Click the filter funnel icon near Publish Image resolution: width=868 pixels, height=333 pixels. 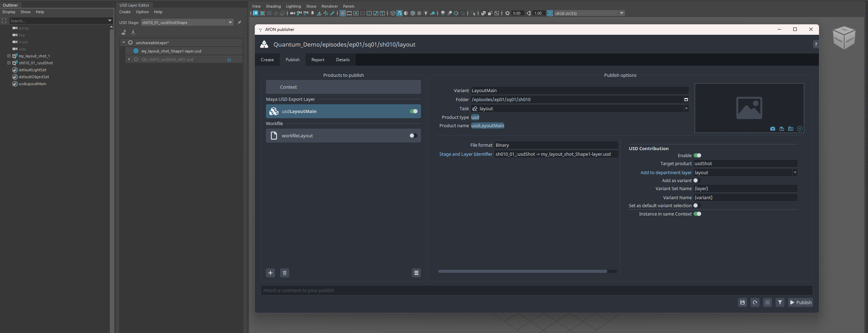[x=780, y=302]
